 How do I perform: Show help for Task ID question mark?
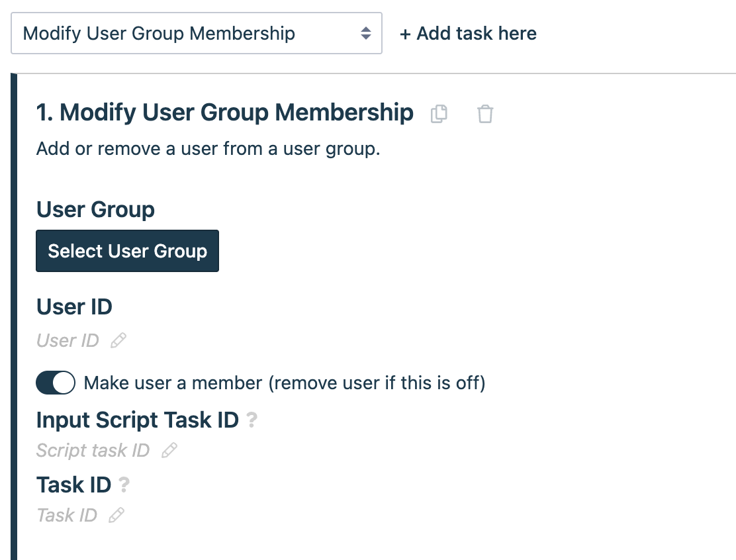click(x=124, y=485)
